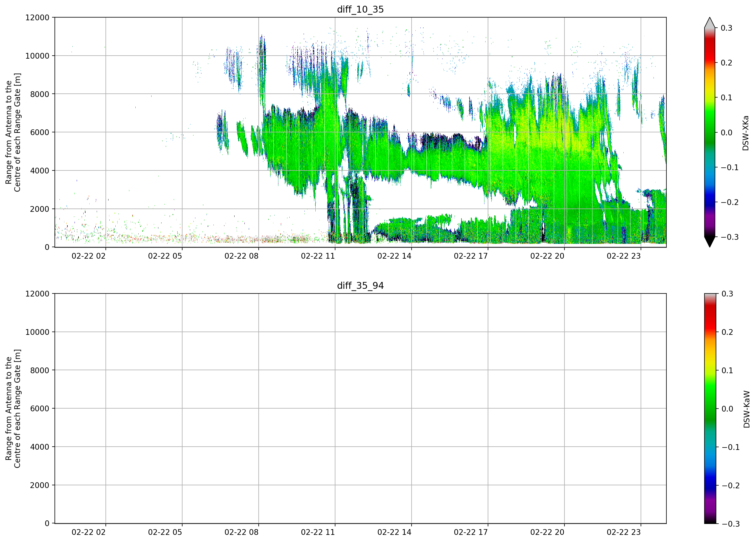
Task: Click the 2000 y-tick in diff_10_35 plot
Action: (x=40, y=209)
